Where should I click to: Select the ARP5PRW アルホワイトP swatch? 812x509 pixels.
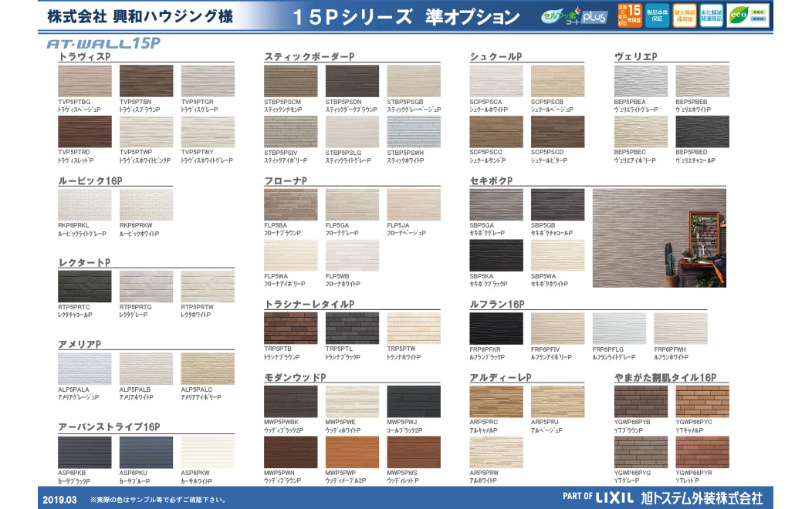[496, 452]
